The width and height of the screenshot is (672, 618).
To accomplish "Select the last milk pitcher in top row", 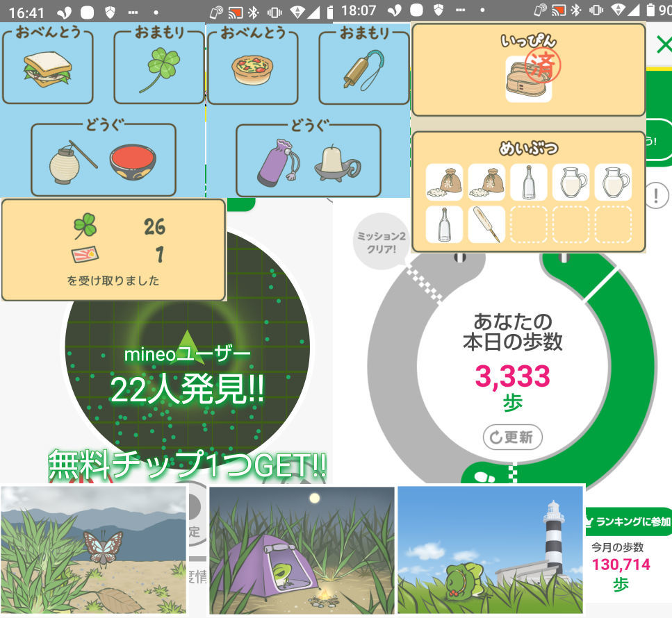I will click(x=614, y=182).
